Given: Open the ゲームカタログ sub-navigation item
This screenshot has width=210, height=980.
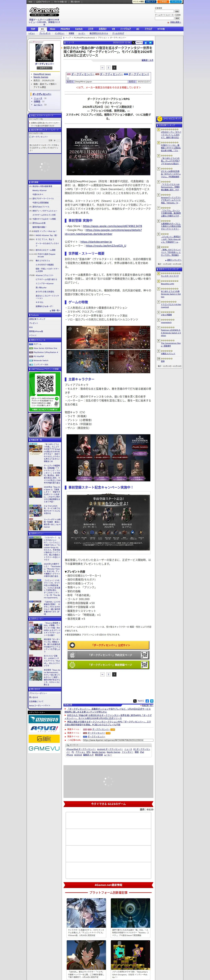Looking at the screenshot, I should (x=118, y=33).
